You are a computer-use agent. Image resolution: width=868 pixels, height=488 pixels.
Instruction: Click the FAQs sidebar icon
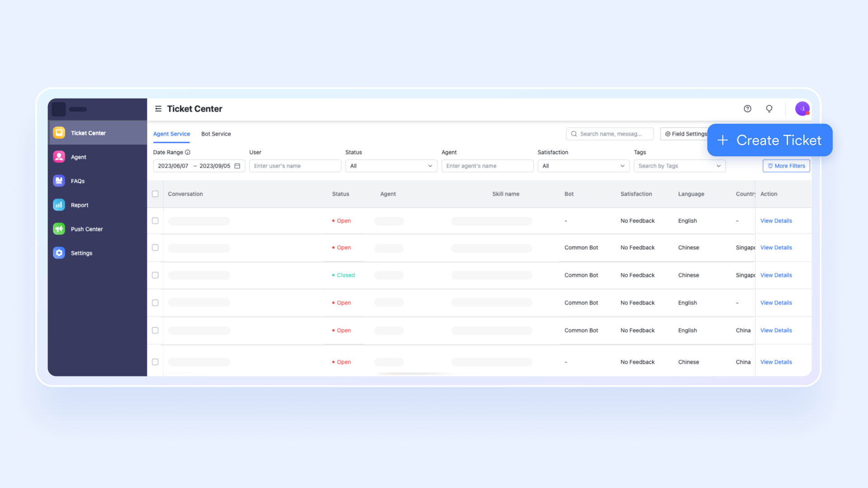point(59,181)
